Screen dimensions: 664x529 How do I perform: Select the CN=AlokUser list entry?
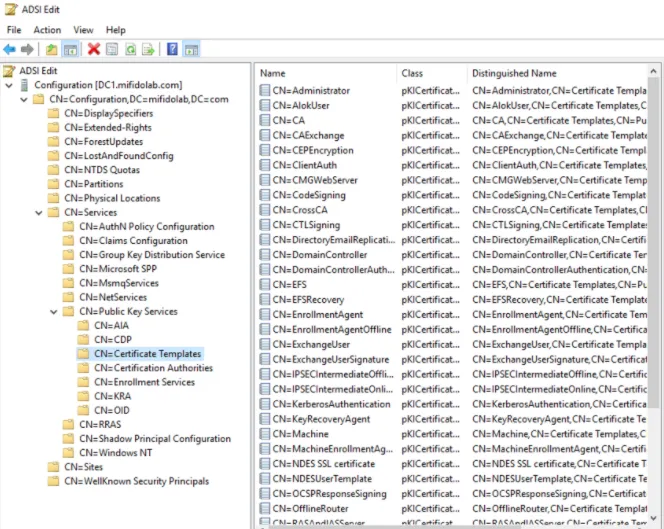[x=301, y=105]
